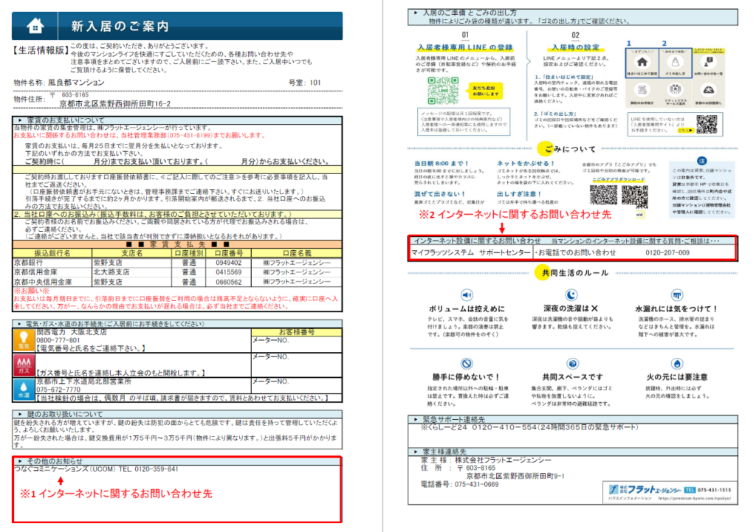
Task: Click the blue 水道 water icon
Action: point(24,388)
